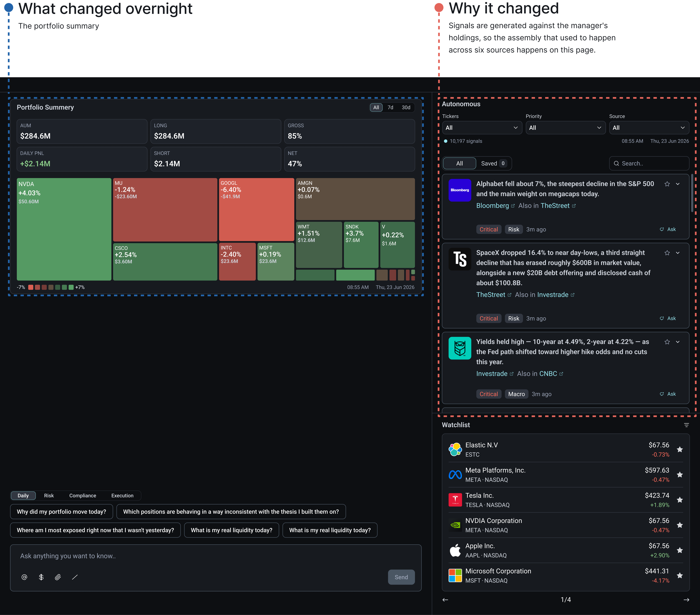Click the dollar sign ticker icon
The width and height of the screenshot is (700, 615).
point(41,577)
